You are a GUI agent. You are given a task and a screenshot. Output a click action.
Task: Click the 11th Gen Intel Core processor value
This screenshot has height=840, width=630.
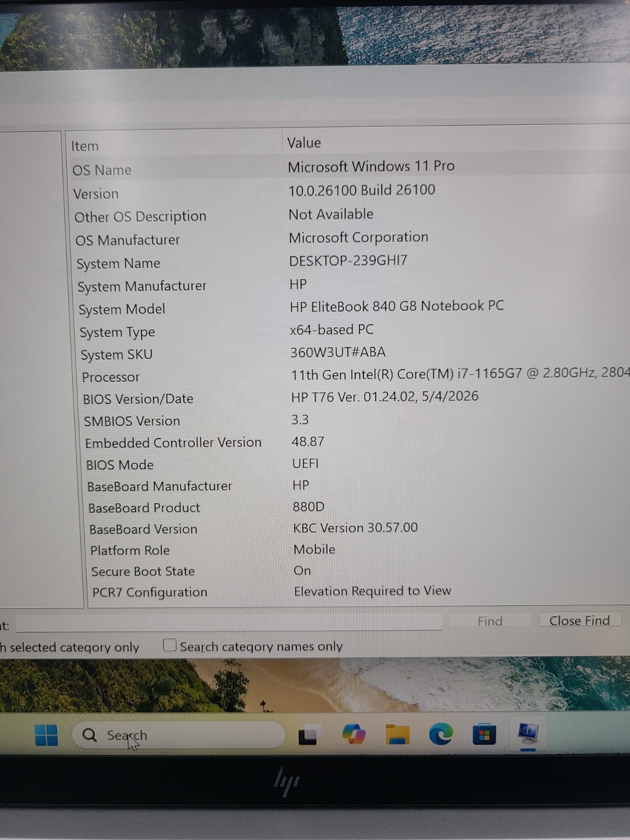click(460, 373)
